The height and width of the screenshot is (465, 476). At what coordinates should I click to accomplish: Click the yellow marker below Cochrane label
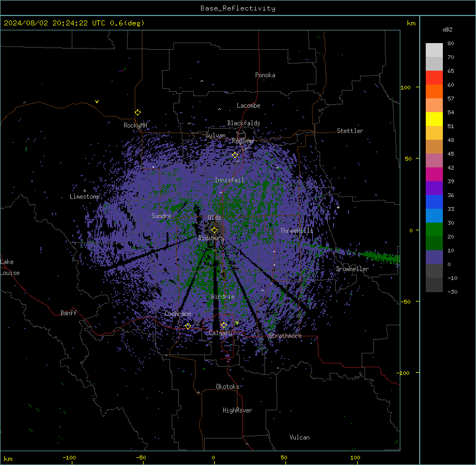(188, 326)
